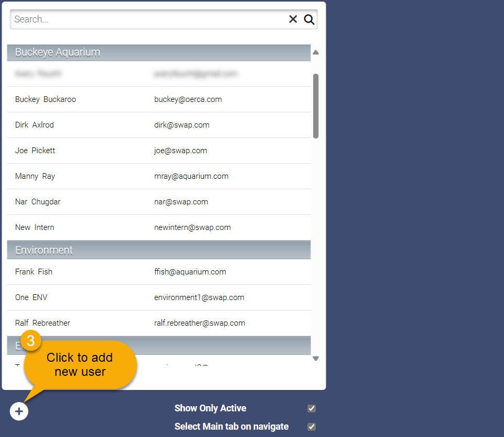This screenshot has height=437, width=504.
Task: Collapse the Environment group header
Action: (x=159, y=250)
